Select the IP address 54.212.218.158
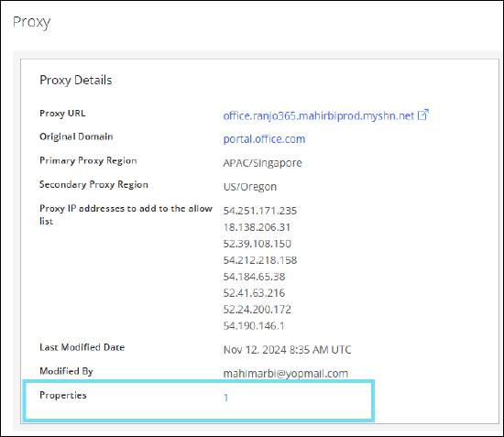Image resolution: width=504 pixels, height=437 pixels. click(x=260, y=260)
